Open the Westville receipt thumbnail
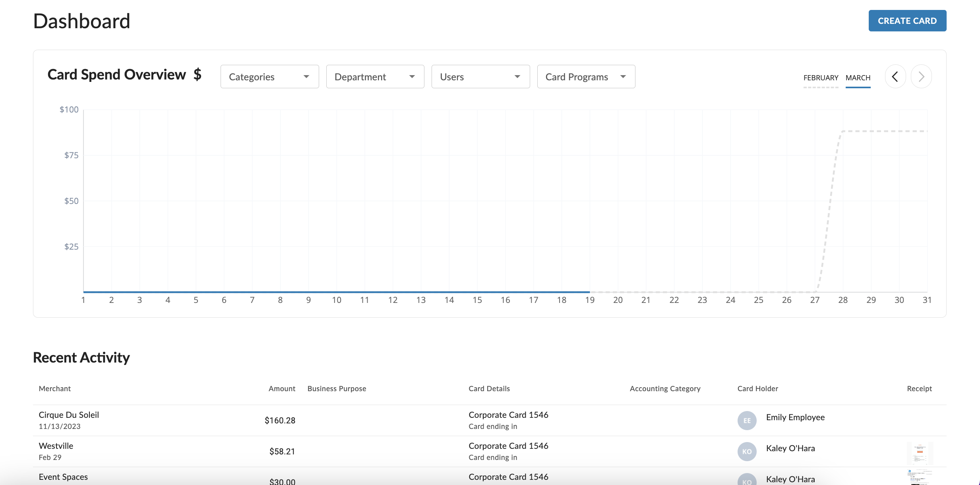The height and width of the screenshot is (485, 980). (919, 453)
